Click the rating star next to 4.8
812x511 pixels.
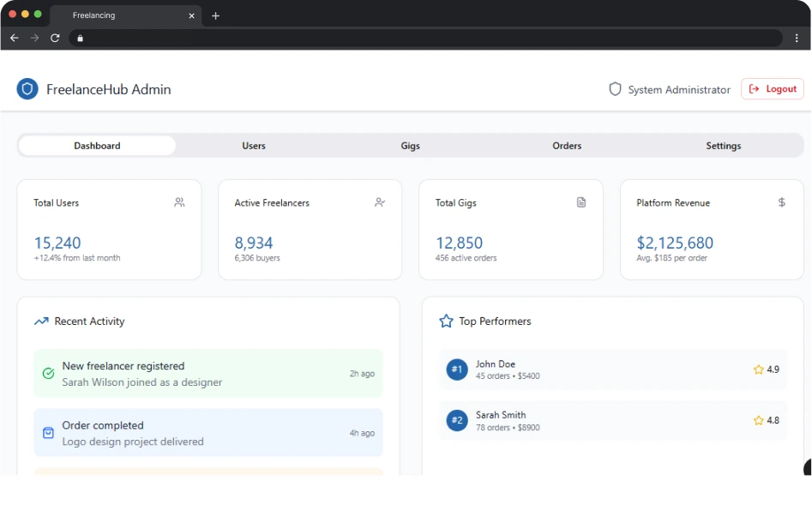coord(758,420)
